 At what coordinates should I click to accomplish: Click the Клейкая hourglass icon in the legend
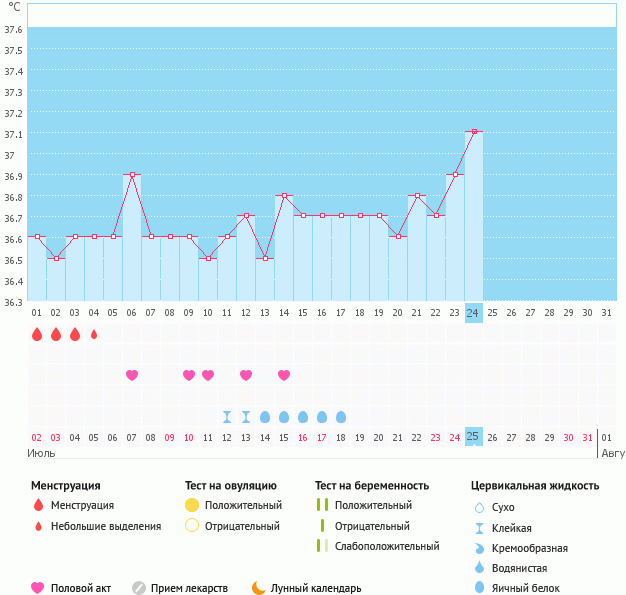point(479,528)
